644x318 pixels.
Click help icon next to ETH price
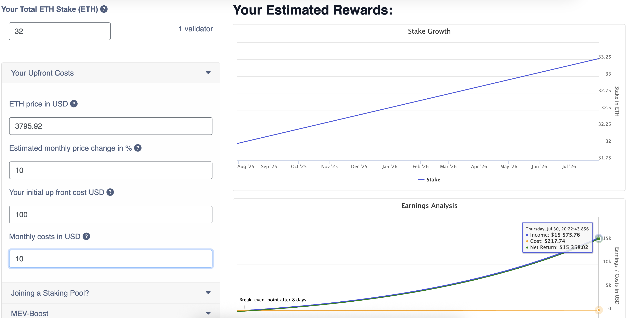pos(74,104)
